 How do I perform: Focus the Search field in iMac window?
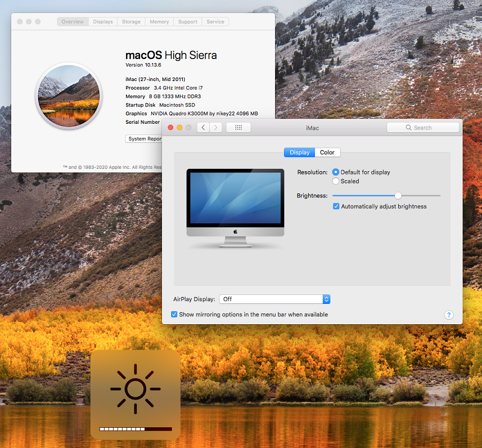click(423, 127)
